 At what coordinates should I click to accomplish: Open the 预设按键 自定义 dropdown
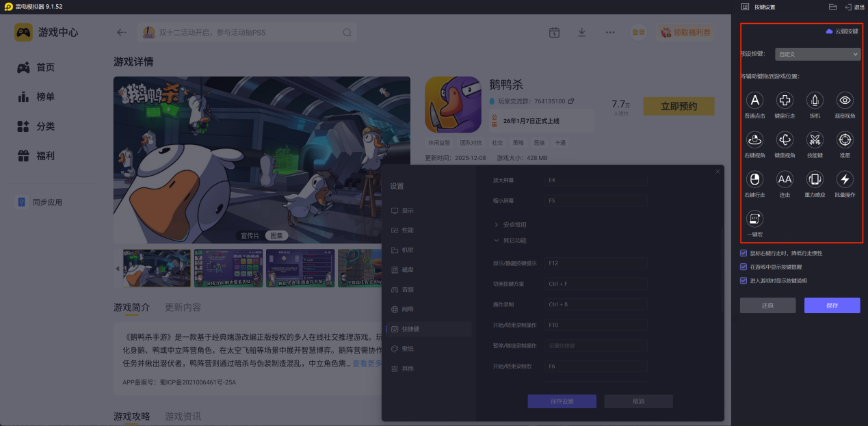[x=817, y=54]
